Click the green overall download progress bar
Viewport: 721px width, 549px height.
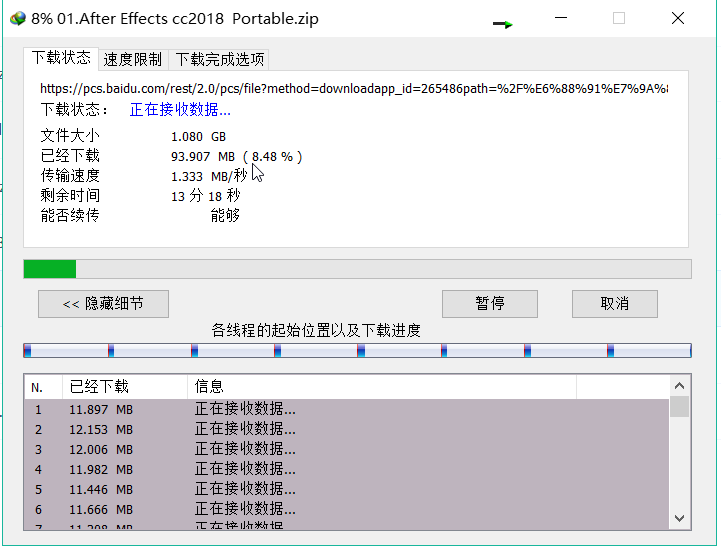[x=357, y=269]
